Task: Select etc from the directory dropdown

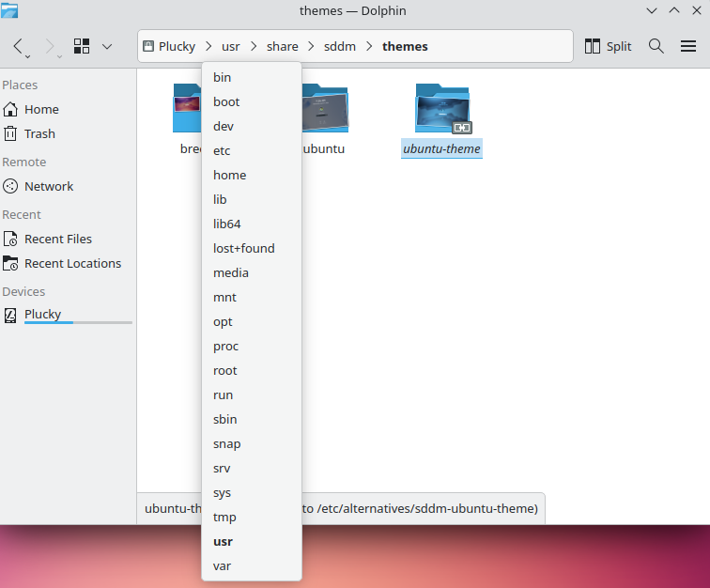Action: tap(222, 150)
